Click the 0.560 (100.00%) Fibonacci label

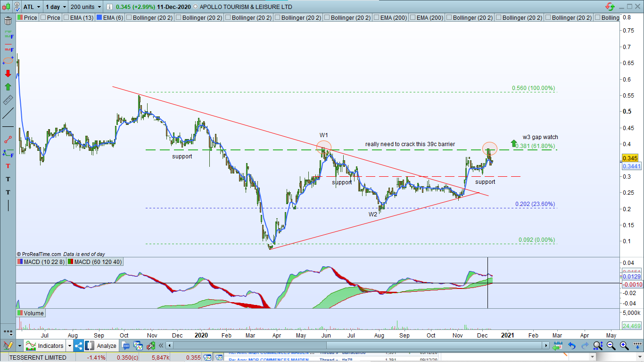[534, 89]
